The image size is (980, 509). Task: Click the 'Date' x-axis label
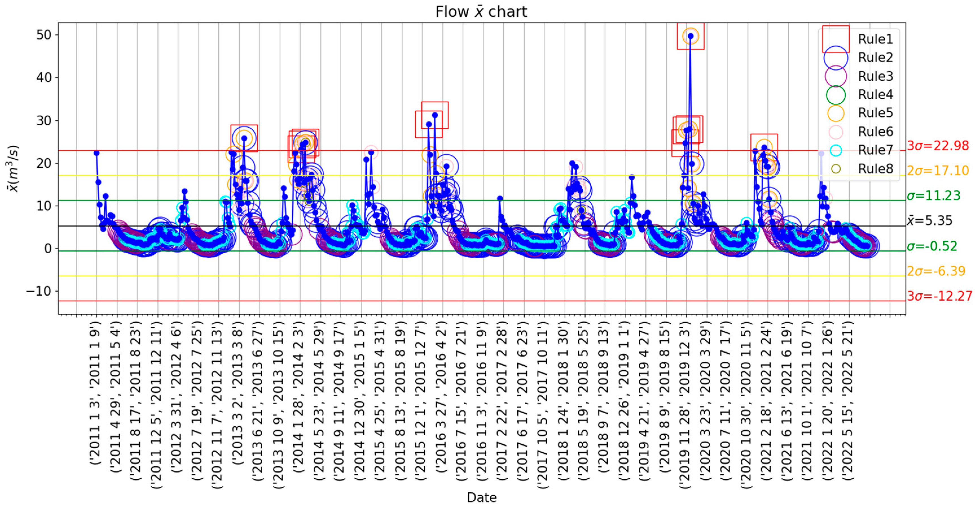[x=482, y=497]
